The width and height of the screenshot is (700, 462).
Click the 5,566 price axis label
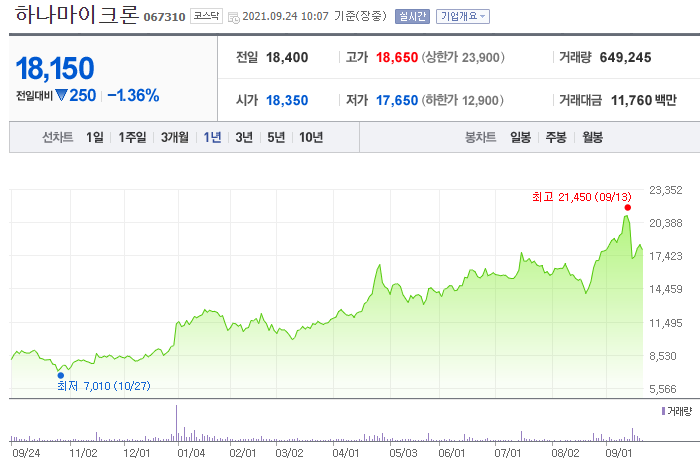(663, 389)
